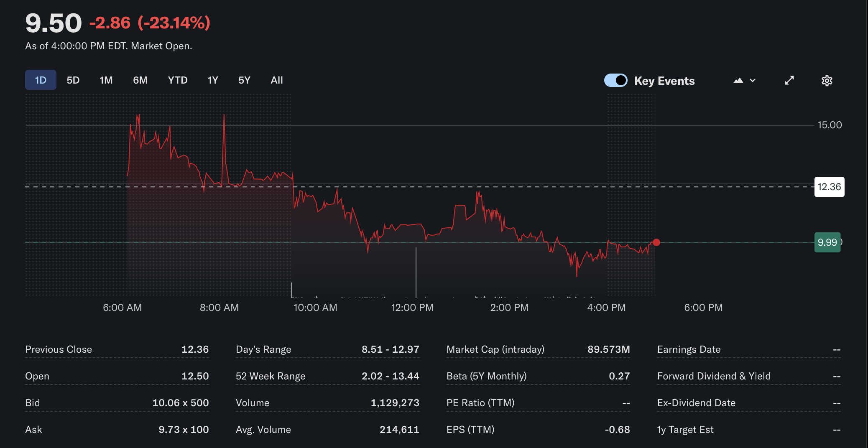868x448 pixels.
Task: Click the highlighted 1D tab
Action: (x=41, y=80)
